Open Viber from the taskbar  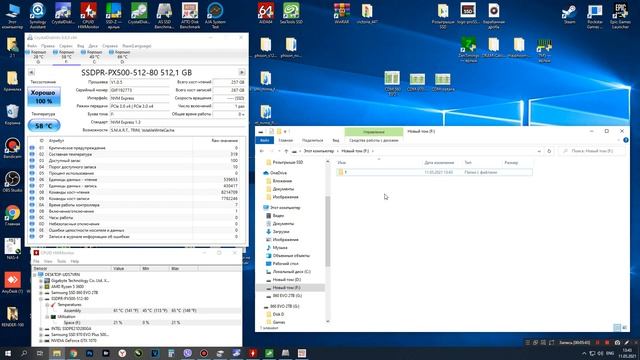(x=187, y=353)
